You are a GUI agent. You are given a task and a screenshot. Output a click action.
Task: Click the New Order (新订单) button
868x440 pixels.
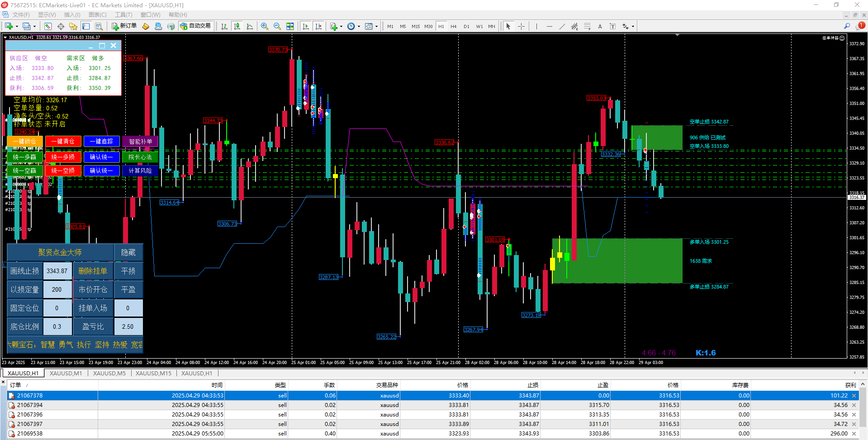click(x=124, y=26)
